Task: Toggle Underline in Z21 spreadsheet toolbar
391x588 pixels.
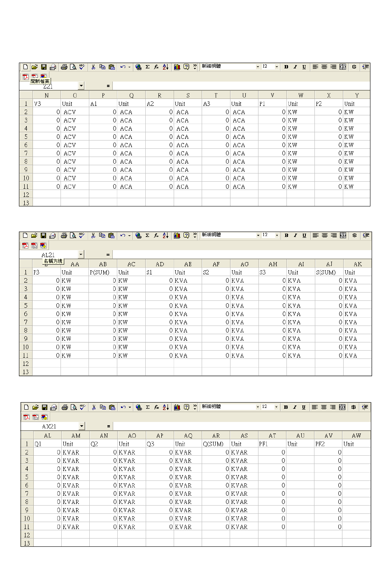Action: point(304,67)
